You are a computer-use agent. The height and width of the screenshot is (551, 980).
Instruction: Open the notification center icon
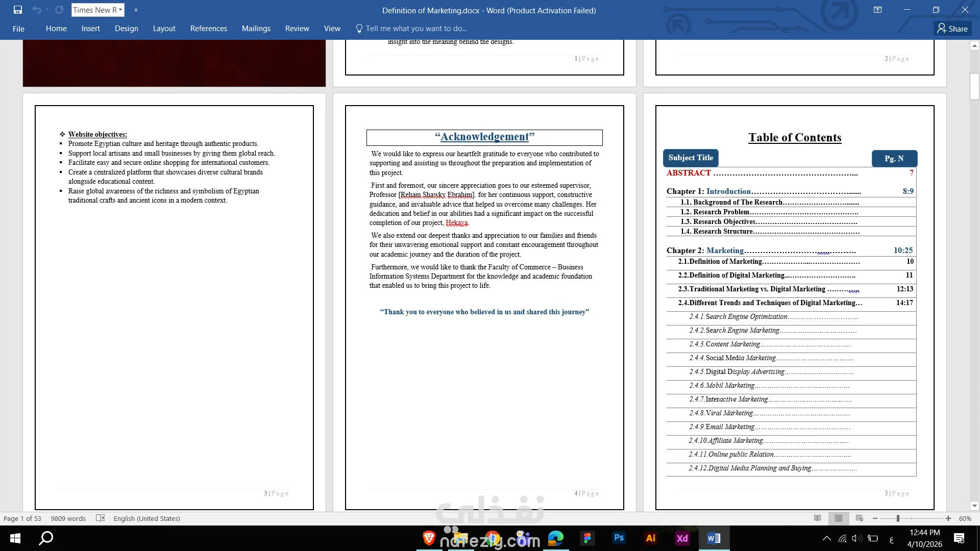pos(959,538)
